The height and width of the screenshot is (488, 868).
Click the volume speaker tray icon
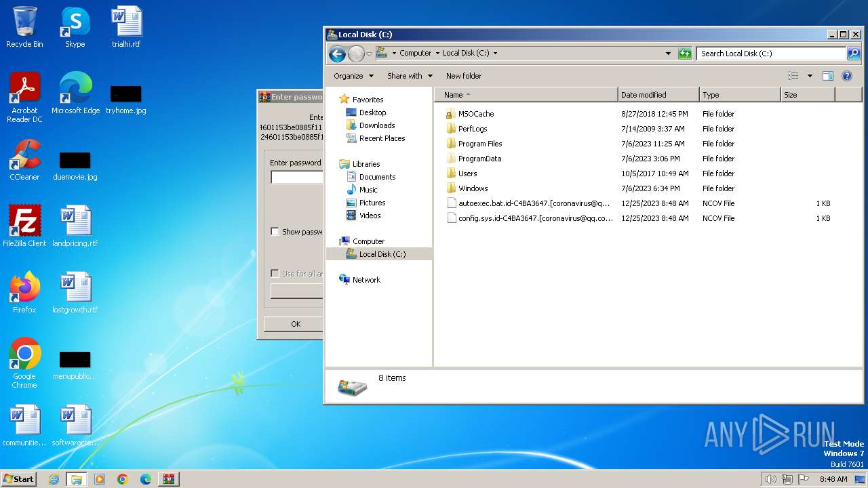(771, 479)
